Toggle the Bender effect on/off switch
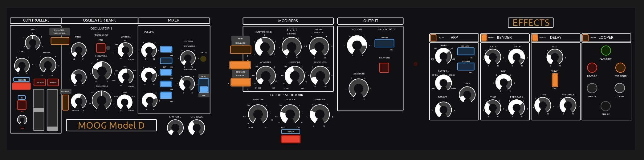The height and width of the screenshot is (160, 644). click(x=484, y=38)
